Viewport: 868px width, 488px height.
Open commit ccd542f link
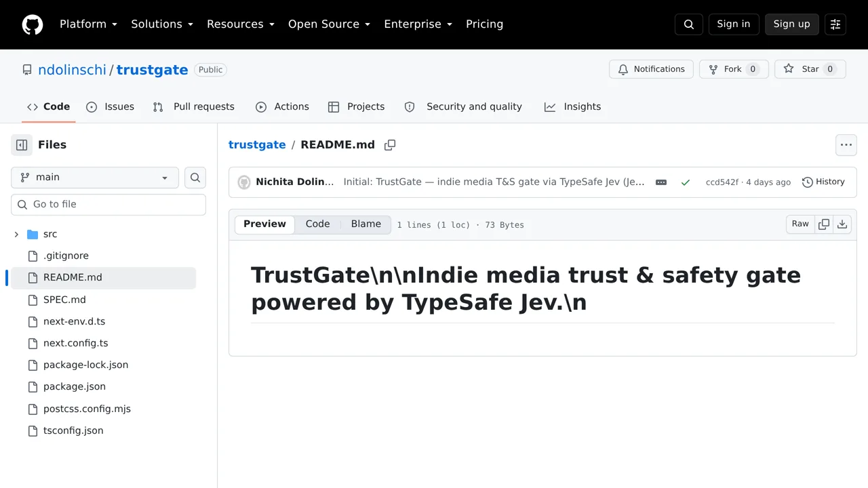click(x=722, y=182)
